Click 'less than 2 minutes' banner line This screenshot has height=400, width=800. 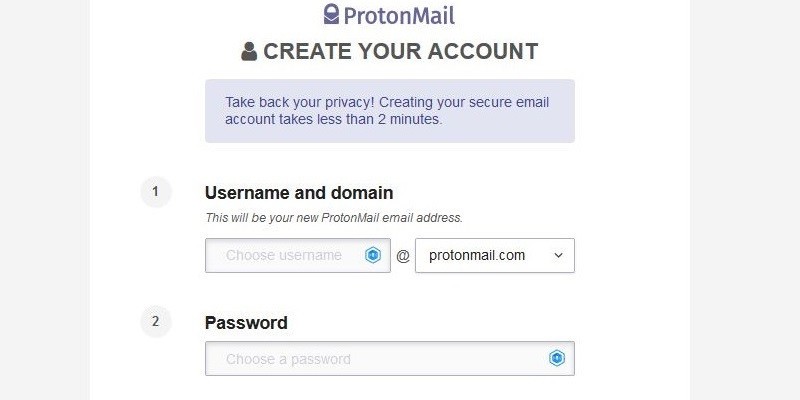[x=333, y=119]
